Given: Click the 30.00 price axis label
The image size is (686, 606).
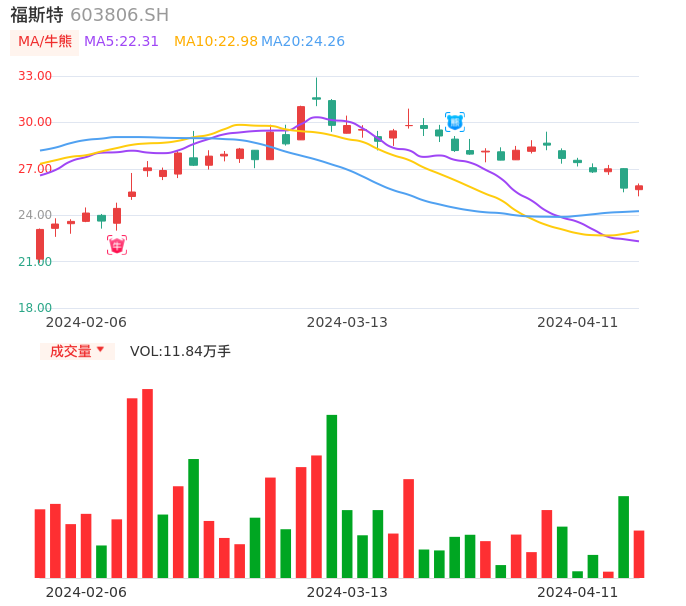Looking at the screenshot, I should tap(35, 122).
